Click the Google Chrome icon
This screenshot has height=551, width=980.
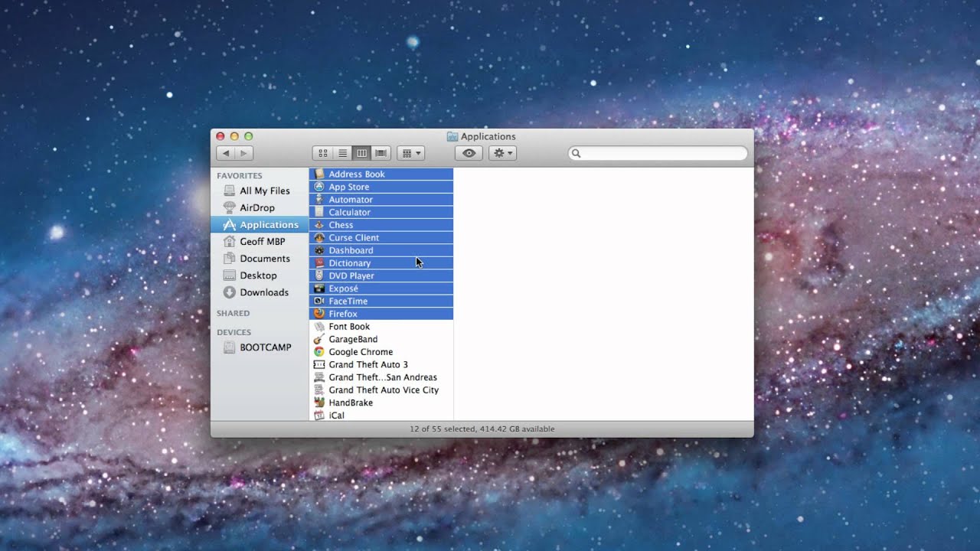(x=319, y=352)
